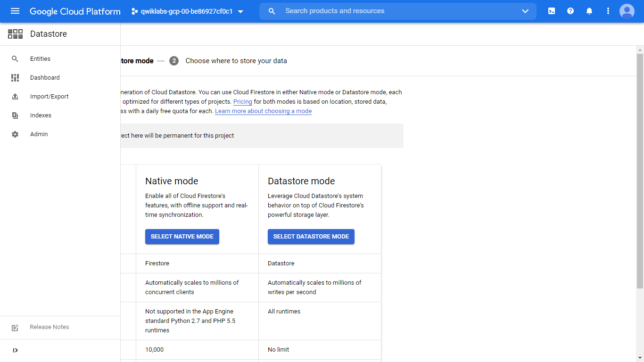Open the three-dot settings menu
The image size is (644, 362).
point(608,11)
